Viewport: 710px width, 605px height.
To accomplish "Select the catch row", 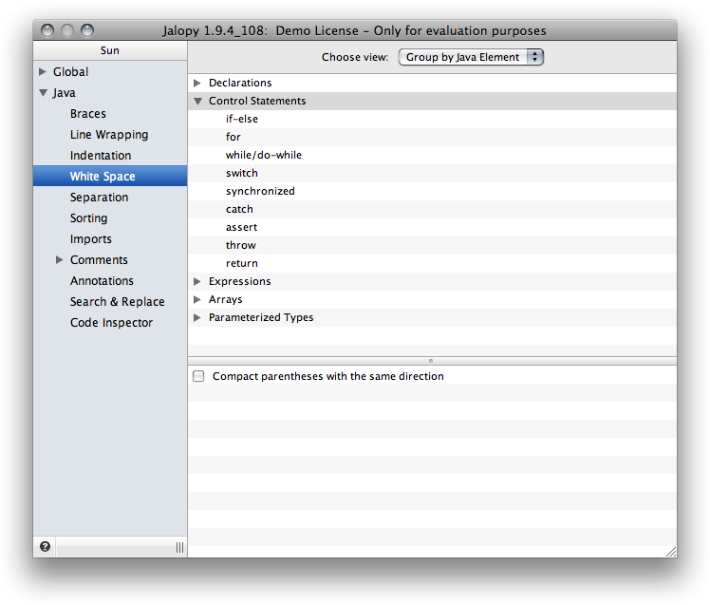I will 432,209.
